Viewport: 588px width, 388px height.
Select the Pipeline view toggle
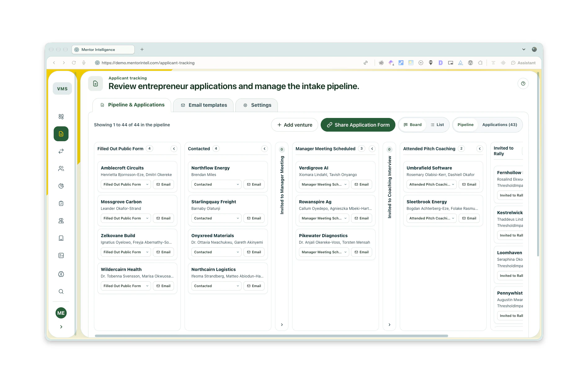pyautogui.click(x=465, y=125)
